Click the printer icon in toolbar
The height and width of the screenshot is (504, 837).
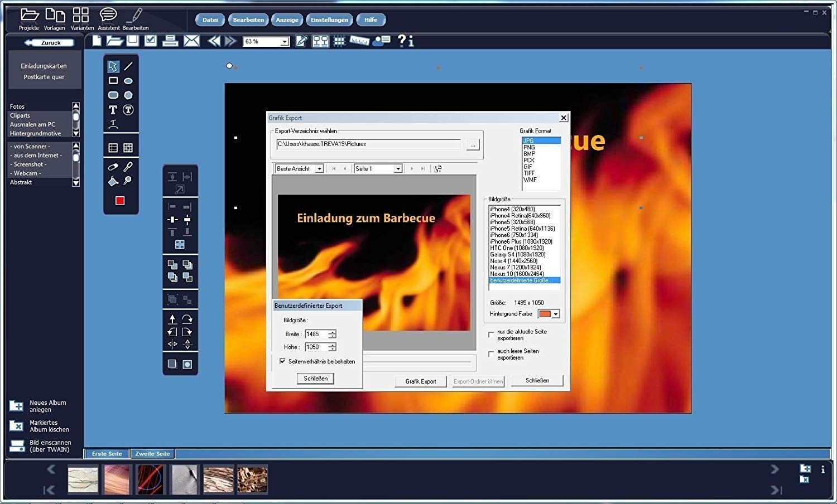pyautogui.click(x=170, y=41)
